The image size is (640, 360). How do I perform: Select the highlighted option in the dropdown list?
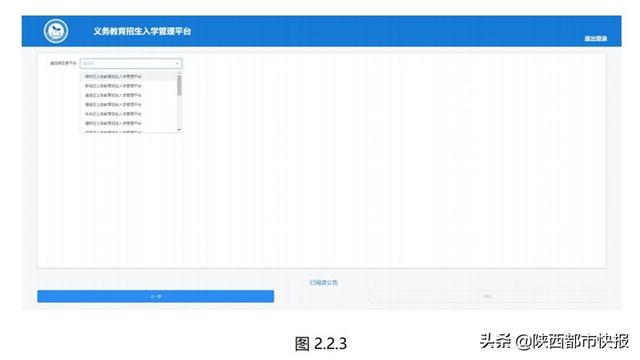pos(129,76)
